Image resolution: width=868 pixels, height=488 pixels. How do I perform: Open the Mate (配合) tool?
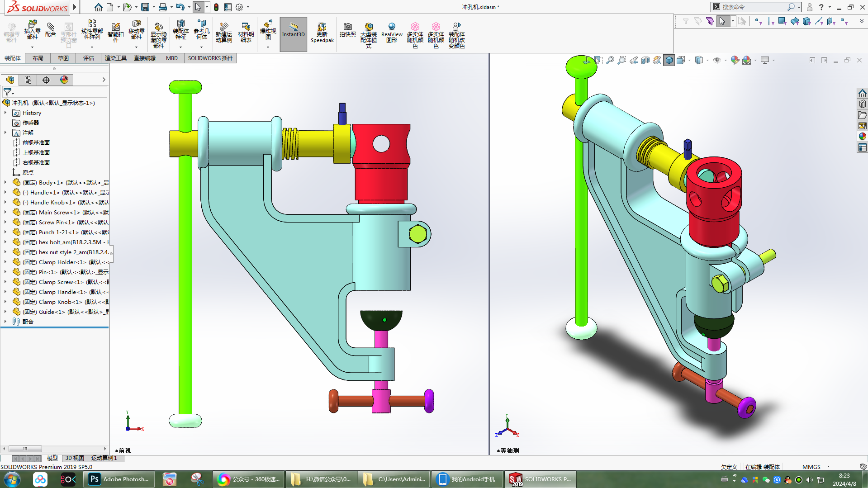[x=51, y=30]
